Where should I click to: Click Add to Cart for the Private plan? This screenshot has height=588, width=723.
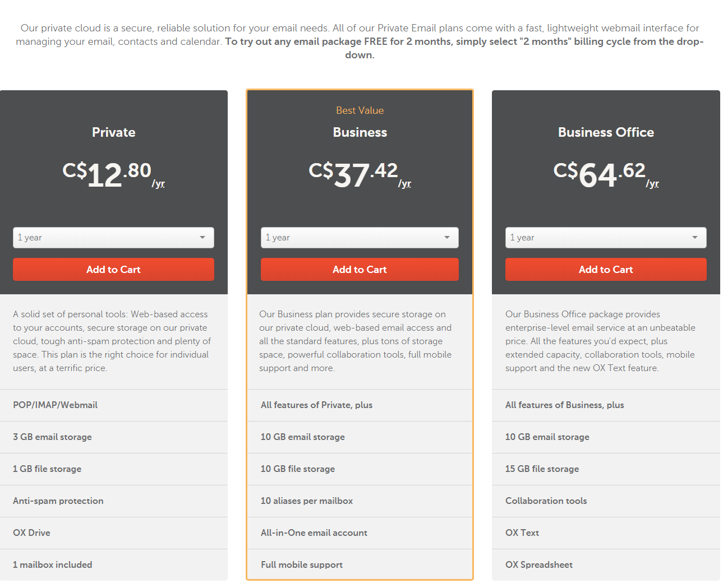[113, 269]
